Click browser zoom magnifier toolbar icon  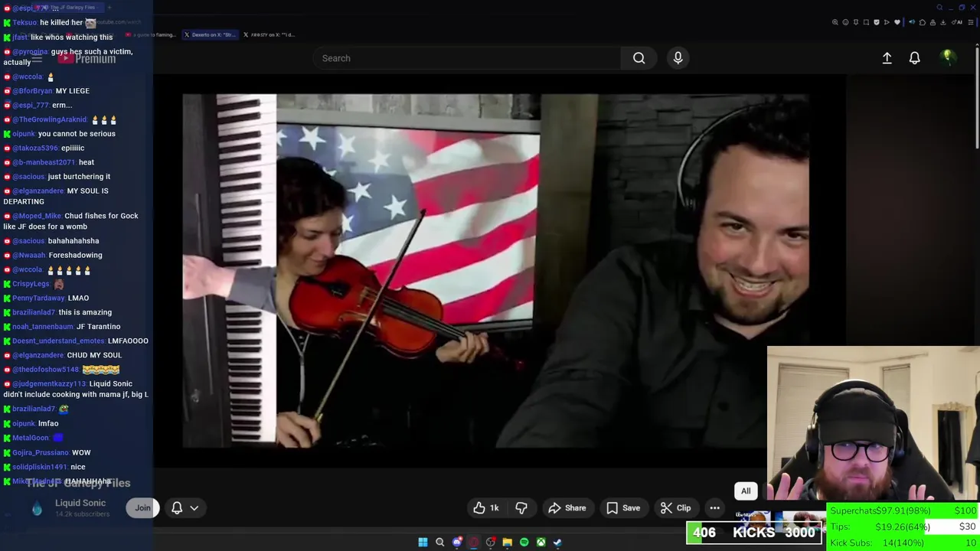click(x=835, y=22)
